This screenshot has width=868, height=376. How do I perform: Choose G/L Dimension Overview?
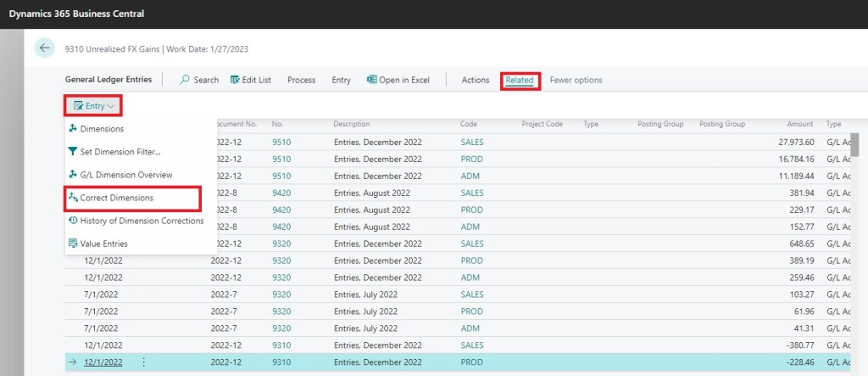click(x=126, y=175)
